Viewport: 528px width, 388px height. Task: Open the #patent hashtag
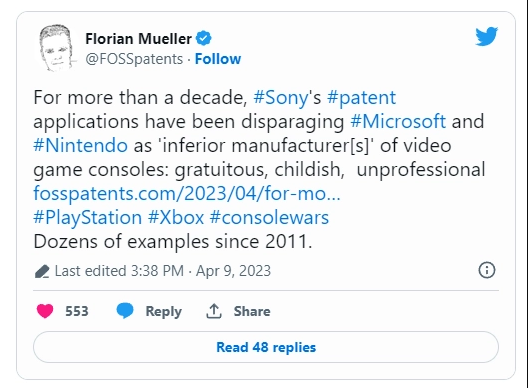pos(361,98)
